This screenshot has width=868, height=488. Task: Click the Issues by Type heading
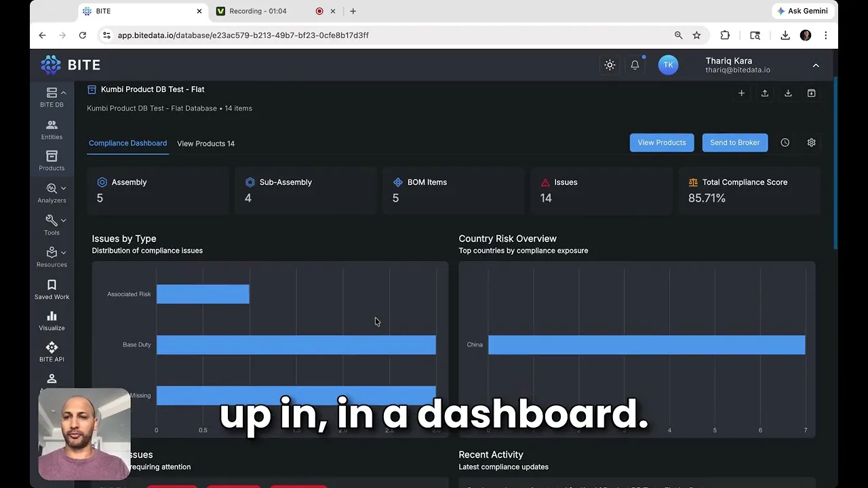tap(124, 239)
